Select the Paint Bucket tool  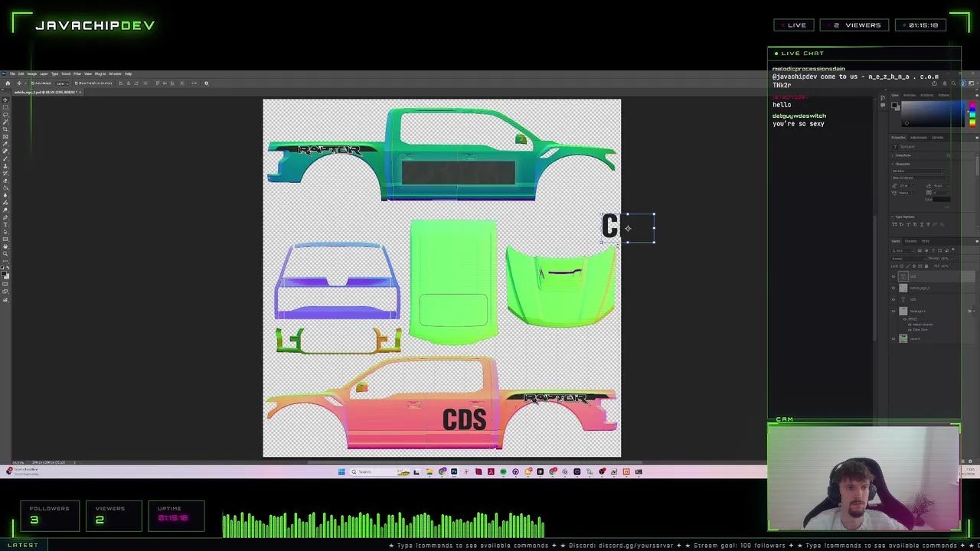tap(5, 188)
